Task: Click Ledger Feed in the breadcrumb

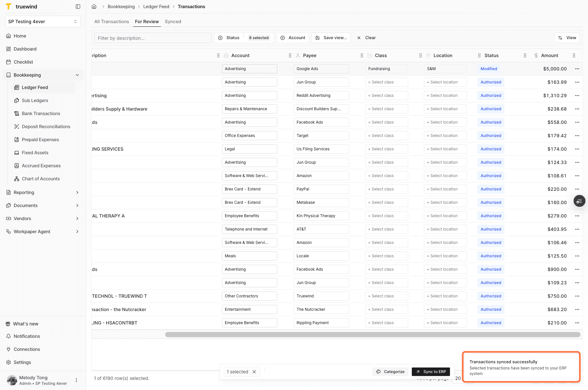Action: pos(156,7)
